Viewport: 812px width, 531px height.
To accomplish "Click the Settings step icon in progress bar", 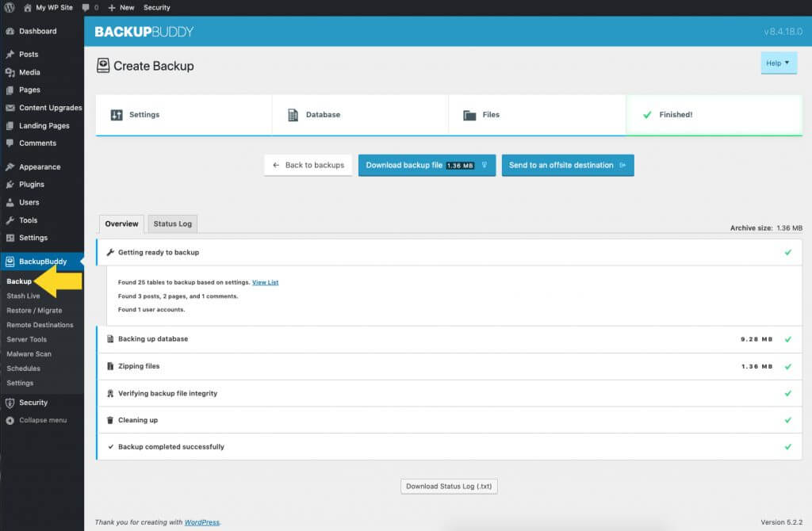I will coord(117,115).
